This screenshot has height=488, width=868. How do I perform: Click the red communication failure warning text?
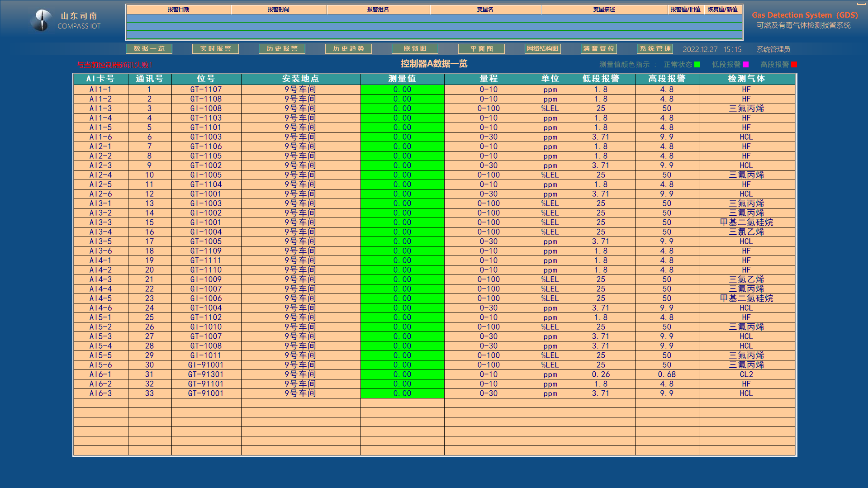(114, 65)
